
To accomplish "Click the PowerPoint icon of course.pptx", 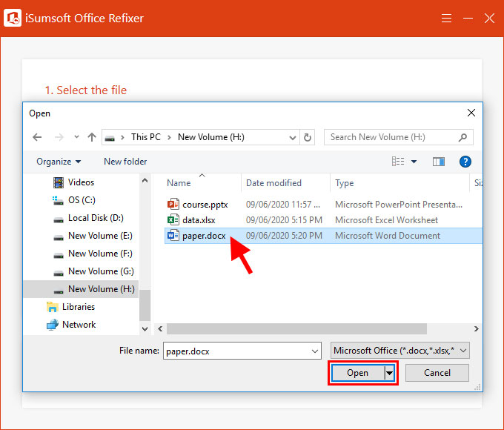I will [x=173, y=205].
